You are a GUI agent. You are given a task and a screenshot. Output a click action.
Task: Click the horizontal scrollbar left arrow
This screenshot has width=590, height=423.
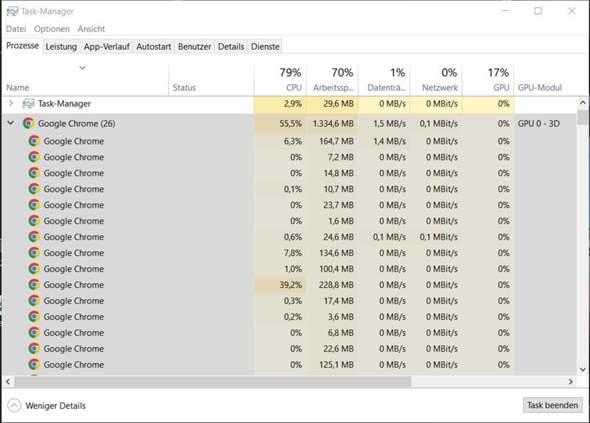coord(8,382)
